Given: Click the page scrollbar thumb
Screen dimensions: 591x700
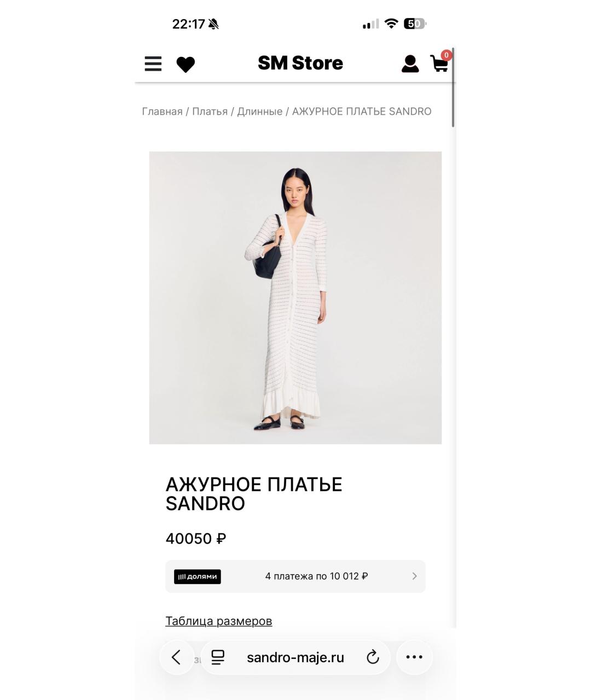Looking at the screenshot, I should point(453,87).
